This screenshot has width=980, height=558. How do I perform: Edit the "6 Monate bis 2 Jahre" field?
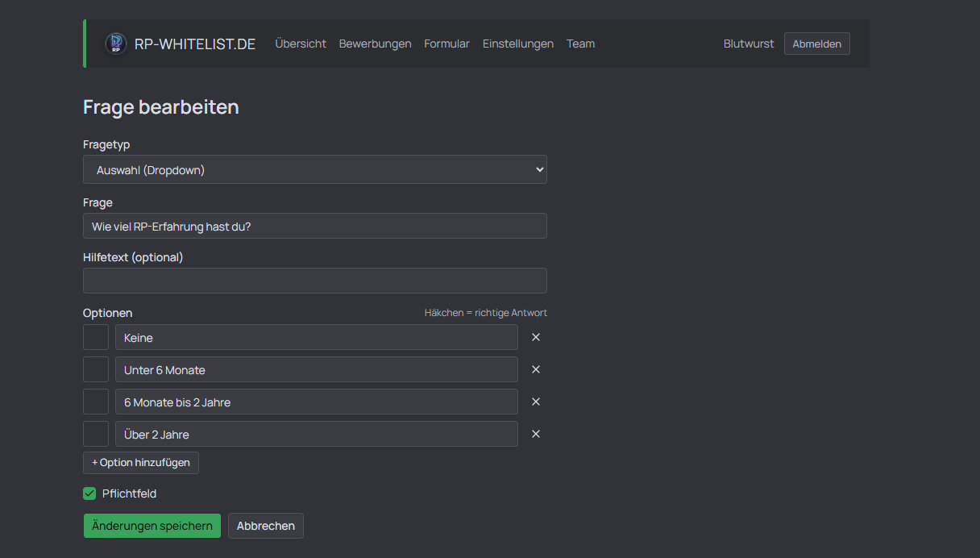tap(317, 402)
